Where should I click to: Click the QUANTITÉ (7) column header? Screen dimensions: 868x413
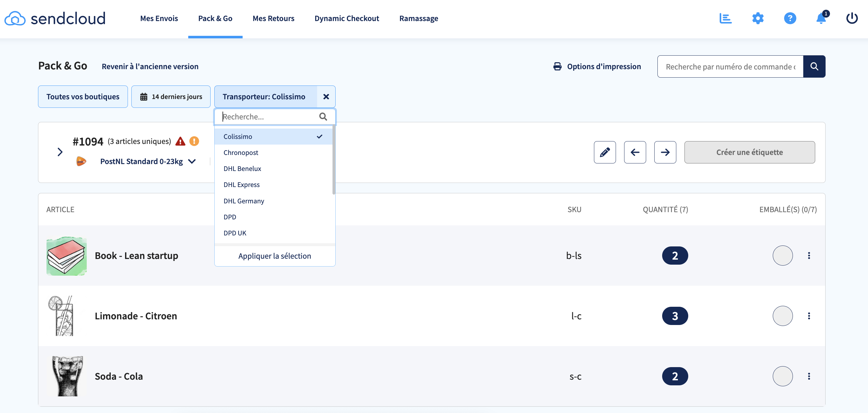[665, 210]
